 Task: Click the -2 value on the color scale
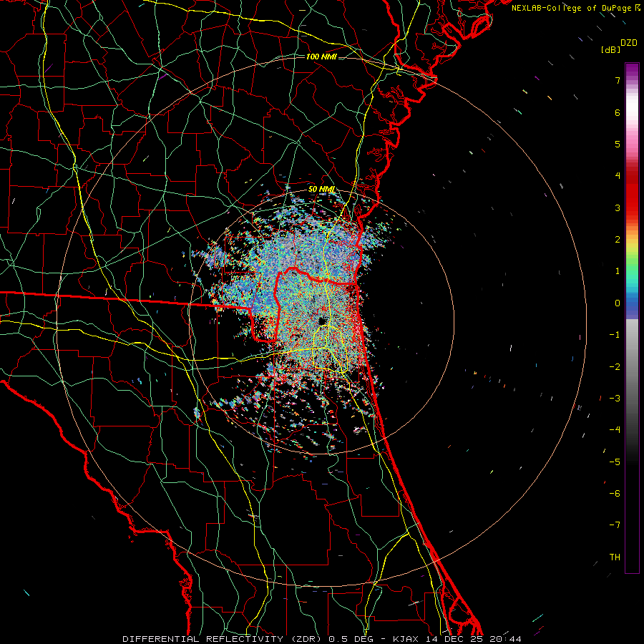click(615, 366)
